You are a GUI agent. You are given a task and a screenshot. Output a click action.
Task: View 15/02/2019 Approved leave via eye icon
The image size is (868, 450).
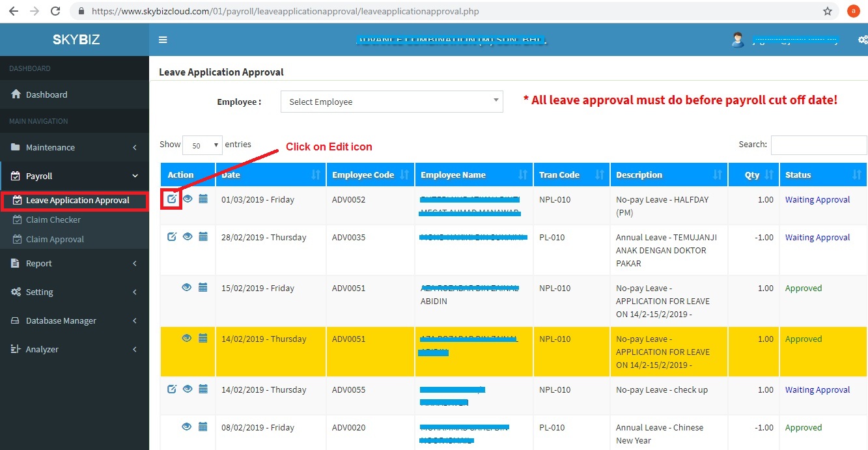tap(187, 287)
